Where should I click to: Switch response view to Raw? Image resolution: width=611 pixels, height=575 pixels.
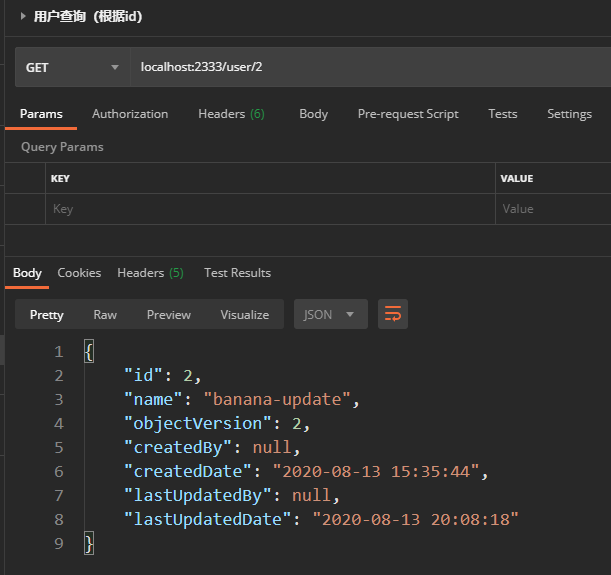pos(105,314)
